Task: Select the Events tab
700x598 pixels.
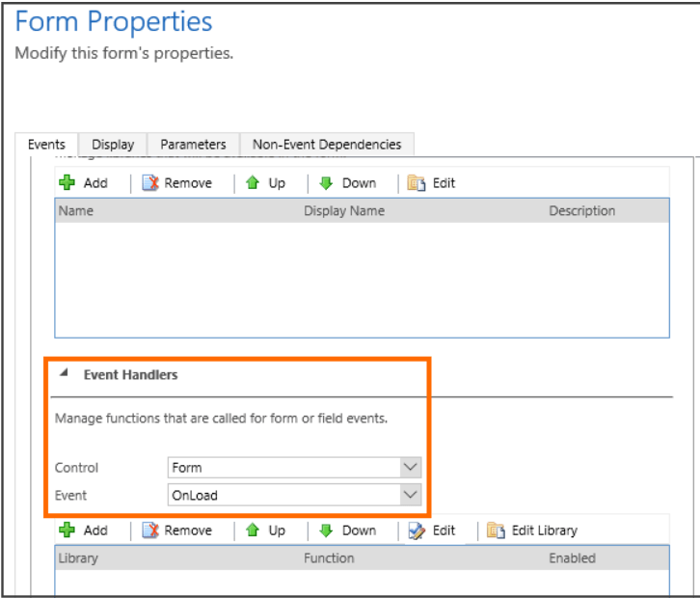Action: (x=46, y=145)
